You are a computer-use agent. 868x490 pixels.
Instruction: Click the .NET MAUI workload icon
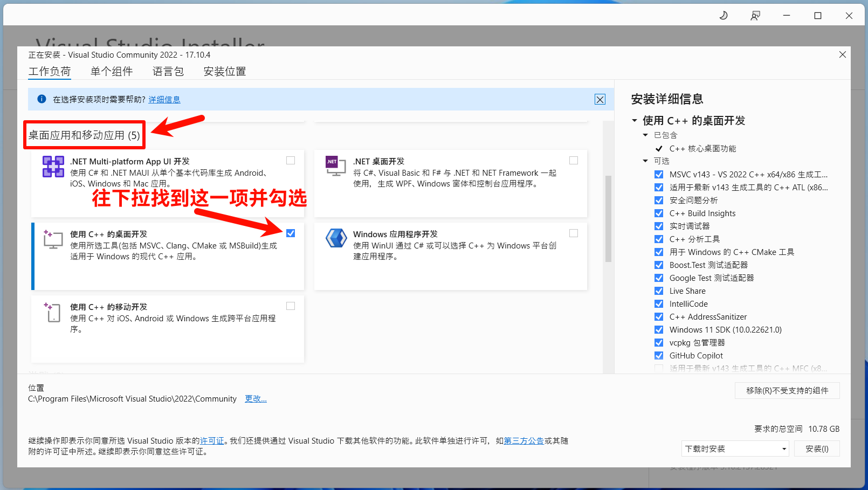[53, 167]
